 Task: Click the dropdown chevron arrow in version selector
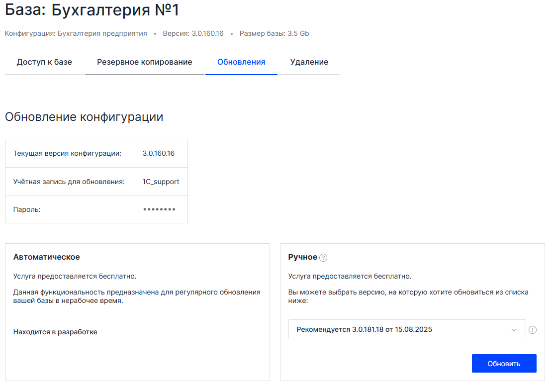tap(514, 330)
